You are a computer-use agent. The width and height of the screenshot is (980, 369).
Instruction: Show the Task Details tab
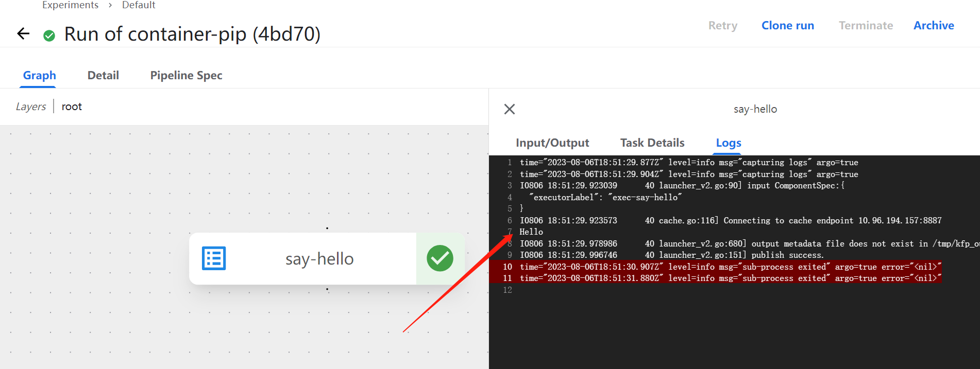(652, 143)
